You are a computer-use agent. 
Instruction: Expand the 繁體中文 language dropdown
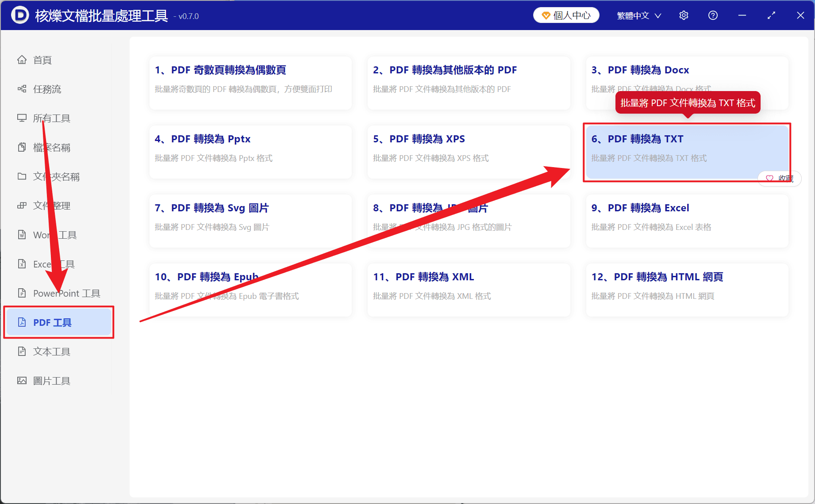(639, 15)
